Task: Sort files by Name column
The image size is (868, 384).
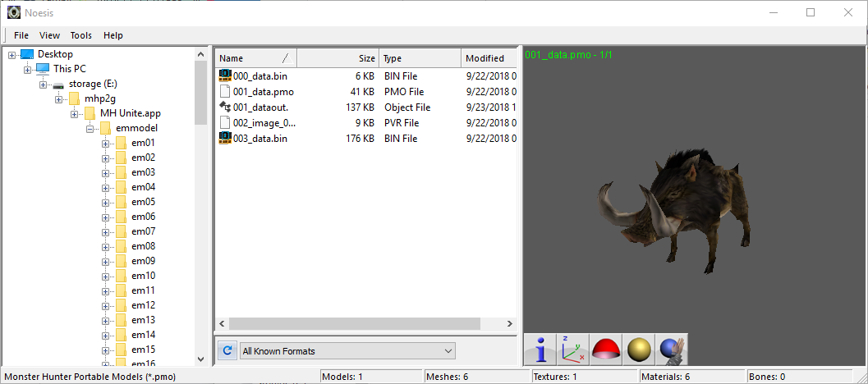Action: (x=255, y=58)
